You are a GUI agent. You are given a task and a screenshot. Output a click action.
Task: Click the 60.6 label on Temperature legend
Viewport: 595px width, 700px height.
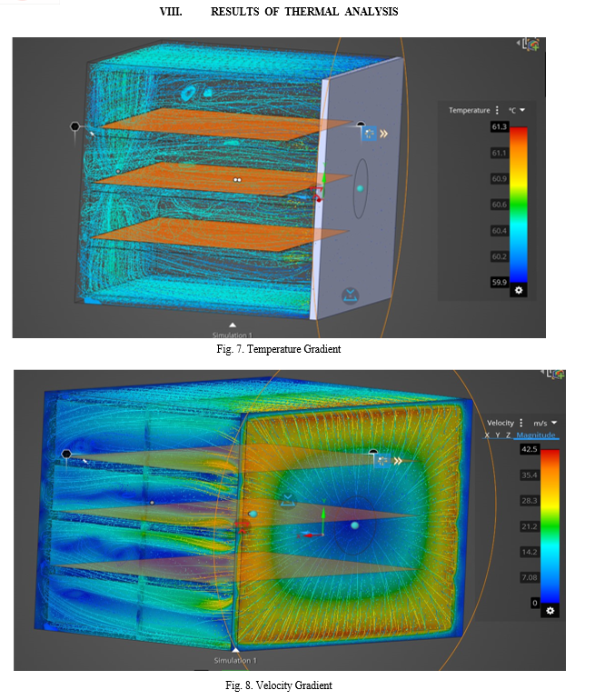tap(499, 205)
